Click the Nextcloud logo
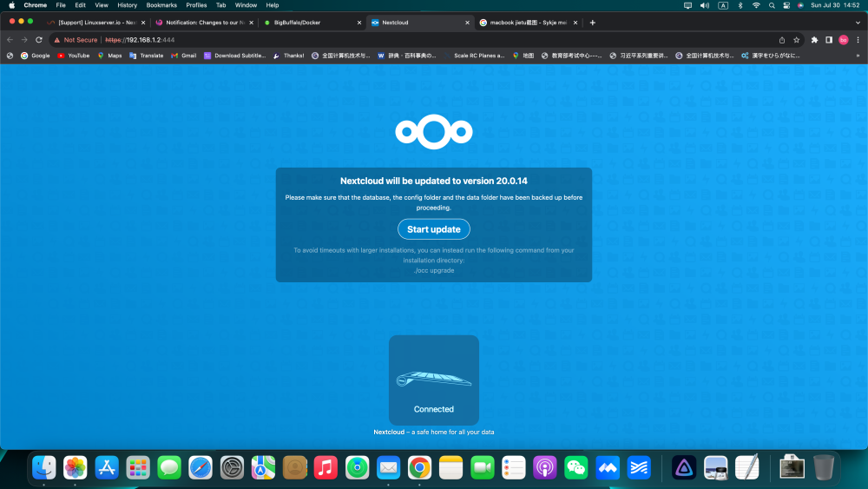Image resolution: width=868 pixels, height=489 pixels. [433, 132]
